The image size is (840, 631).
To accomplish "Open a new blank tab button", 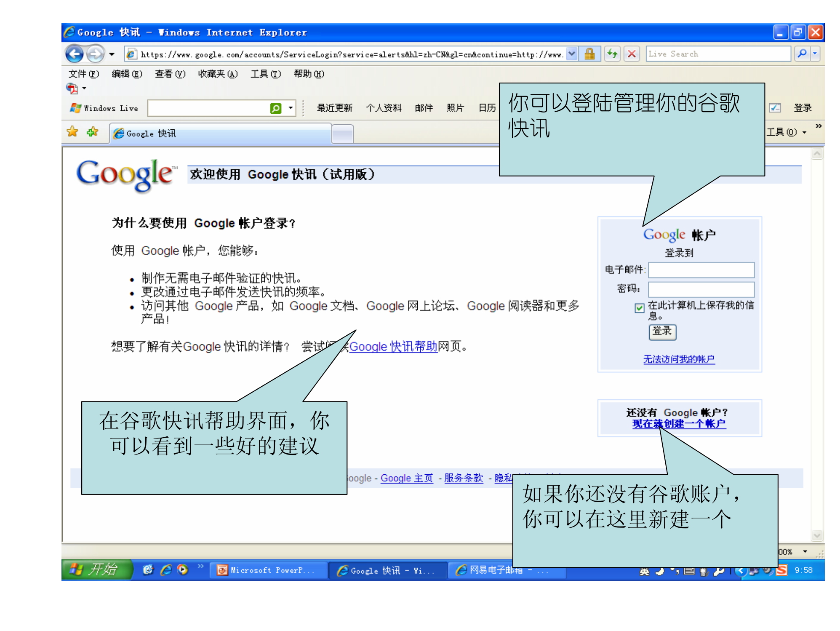I will point(342,134).
